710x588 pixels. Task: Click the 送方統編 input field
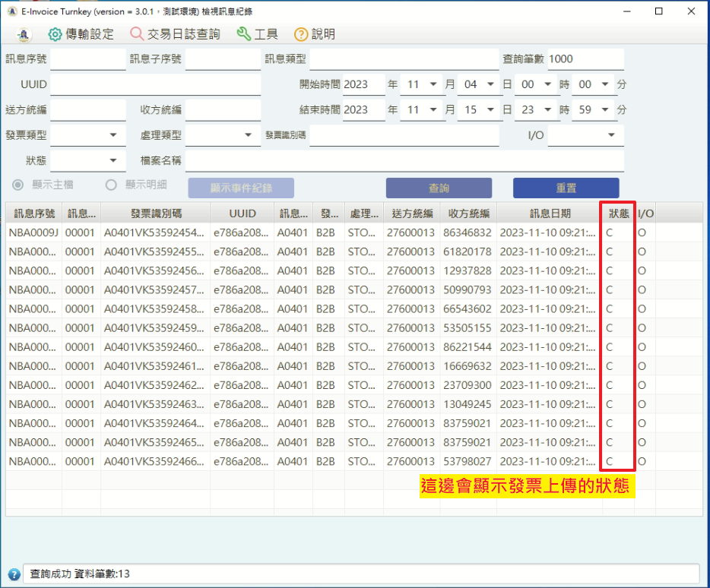88,110
